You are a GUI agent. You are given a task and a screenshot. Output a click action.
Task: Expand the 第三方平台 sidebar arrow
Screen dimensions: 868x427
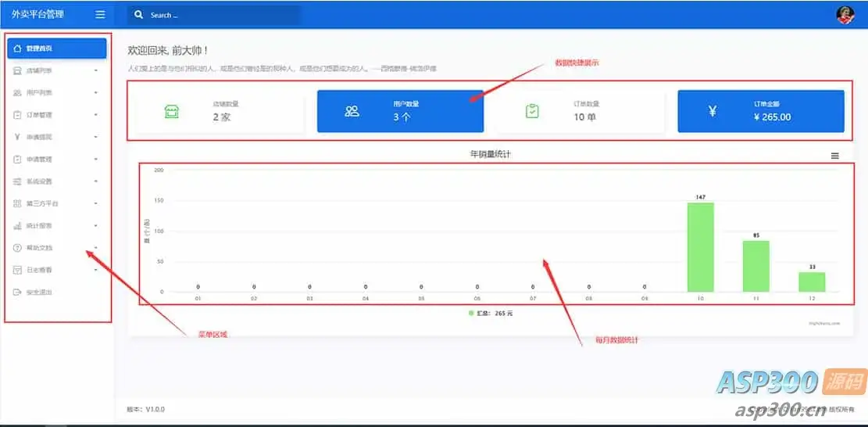click(x=96, y=204)
